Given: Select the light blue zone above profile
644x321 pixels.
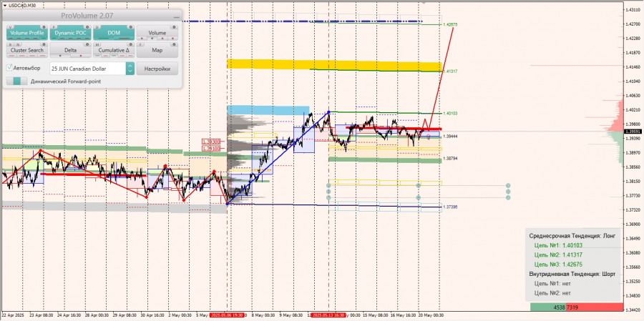Looking at the screenshot, I should tap(268, 110).
